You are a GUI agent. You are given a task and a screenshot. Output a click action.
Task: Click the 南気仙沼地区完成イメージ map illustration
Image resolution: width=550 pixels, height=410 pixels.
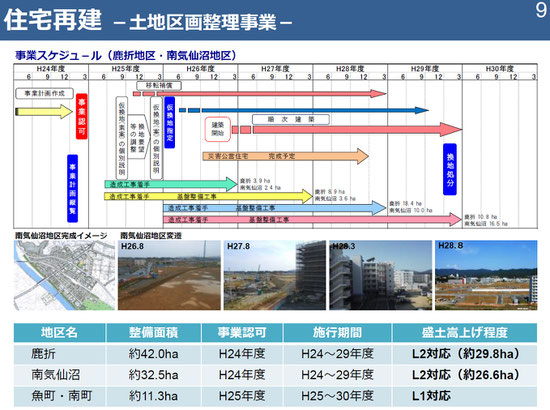[x=64, y=275]
